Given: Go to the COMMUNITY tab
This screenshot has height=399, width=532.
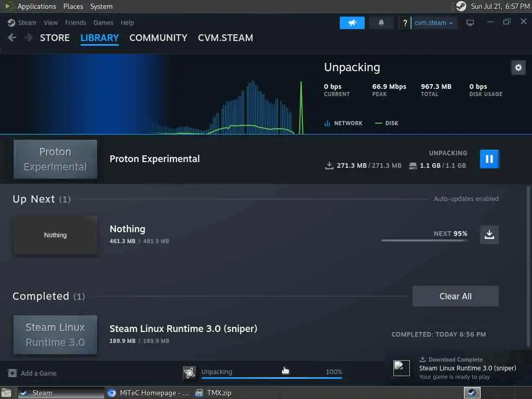Looking at the screenshot, I should tap(158, 37).
